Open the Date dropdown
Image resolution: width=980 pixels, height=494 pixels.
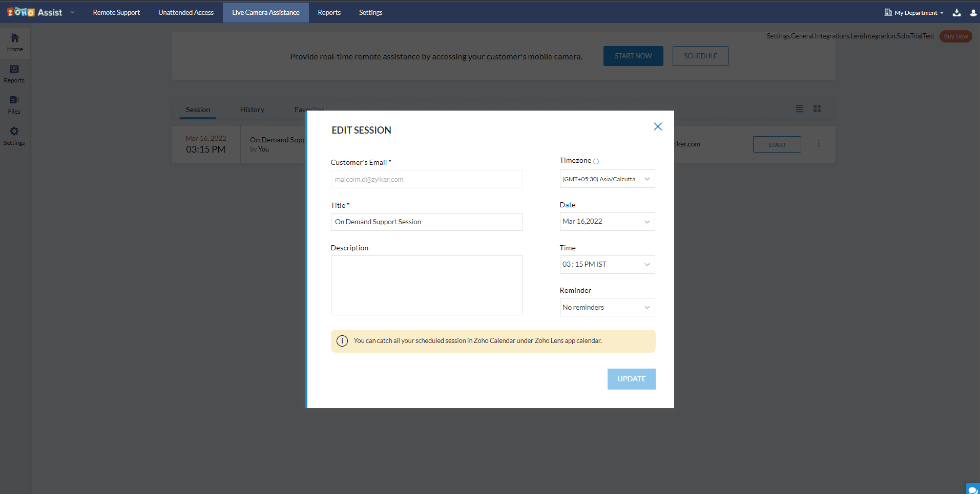point(607,222)
